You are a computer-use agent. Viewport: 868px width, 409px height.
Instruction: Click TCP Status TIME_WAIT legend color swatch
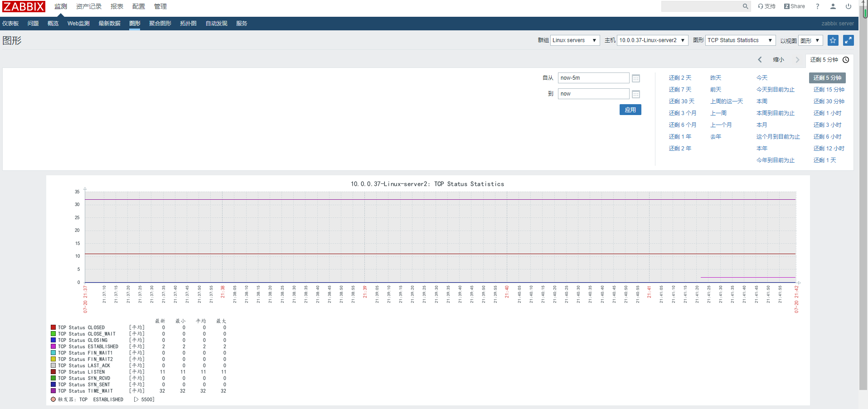tap(53, 390)
